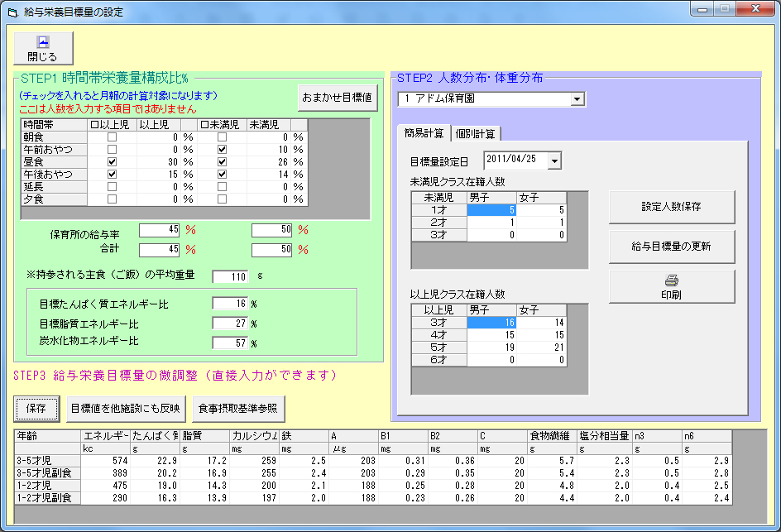
Task: Click 炭水化物エネルギー比 field
Action: pyautogui.click(x=230, y=343)
